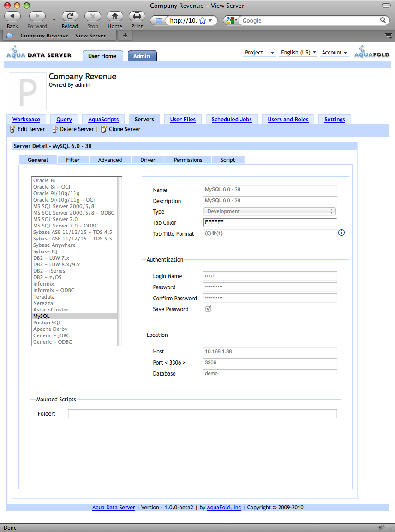Switch to the Driver tab
The image size is (395, 532).
(x=148, y=160)
